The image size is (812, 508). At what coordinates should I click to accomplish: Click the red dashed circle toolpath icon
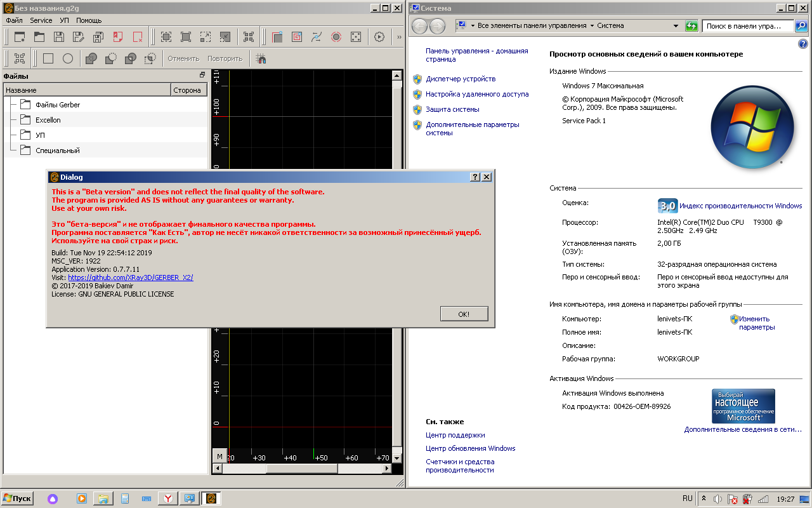point(336,37)
